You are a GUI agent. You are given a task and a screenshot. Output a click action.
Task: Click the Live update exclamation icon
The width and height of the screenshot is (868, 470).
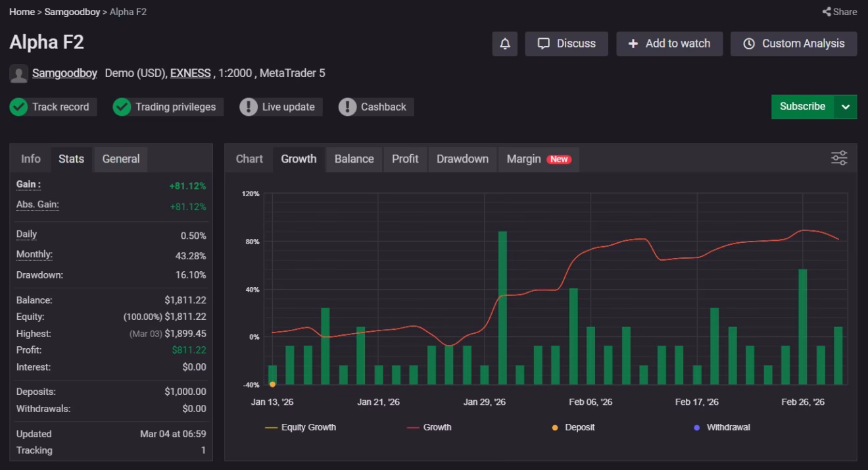coord(248,107)
